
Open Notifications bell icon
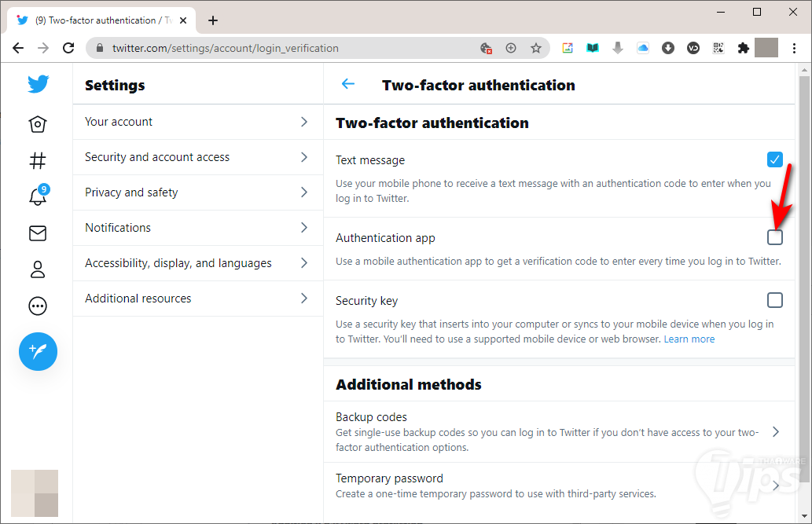click(38, 196)
